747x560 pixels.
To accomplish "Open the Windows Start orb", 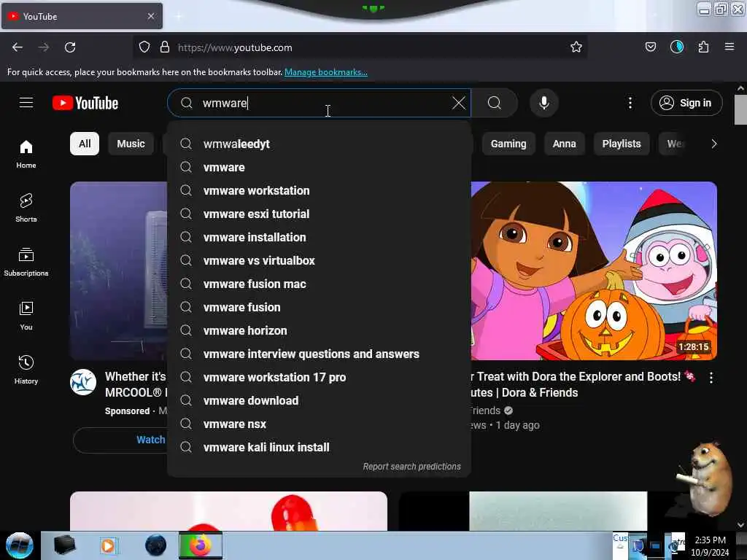I will tap(20, 545).
